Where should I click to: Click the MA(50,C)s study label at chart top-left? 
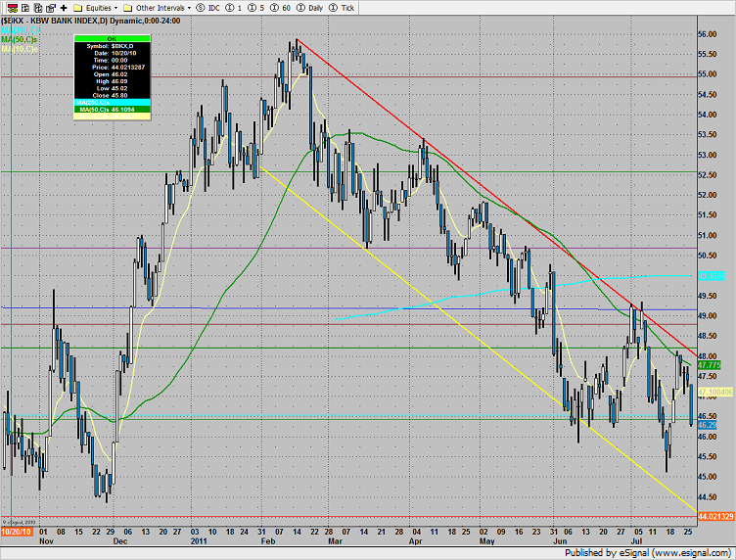coord(20,39)
